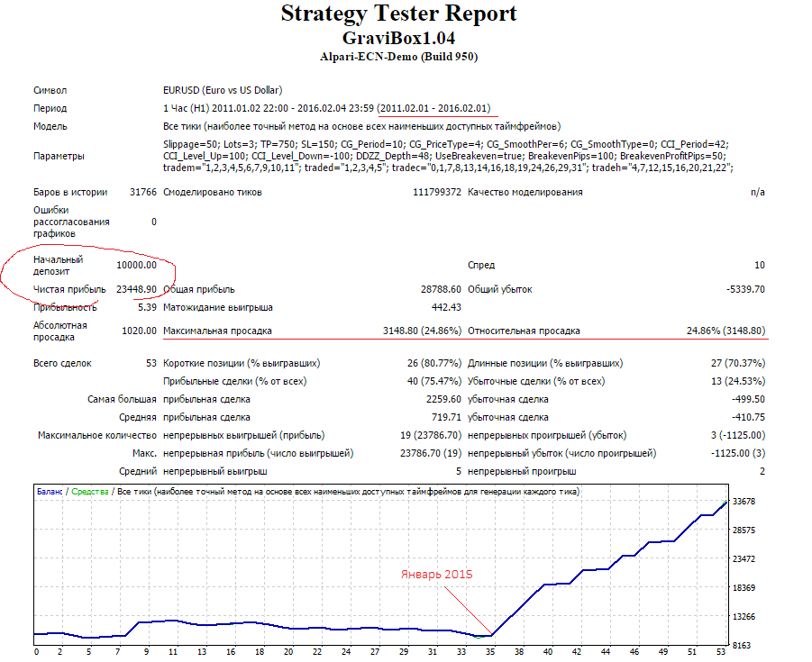Viewport: 812px width, 662px height.
Task: Click the 33678 y-axis label
Action: [x=744, y=502]
